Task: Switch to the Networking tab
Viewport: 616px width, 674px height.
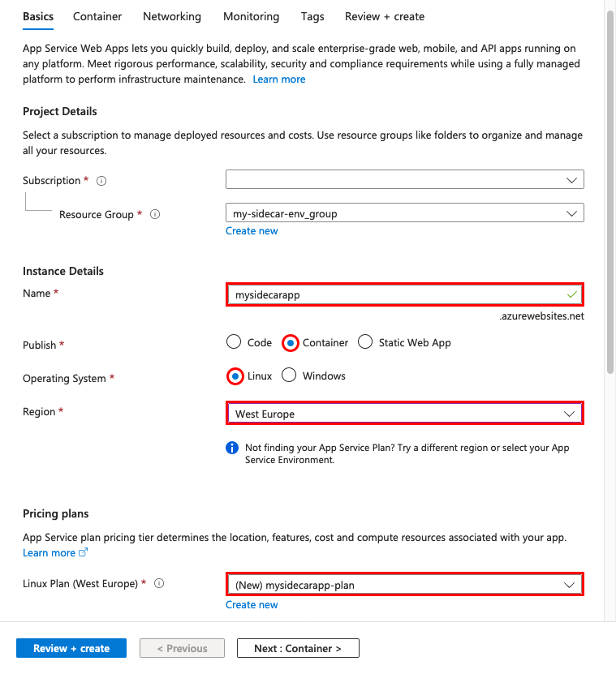Action: click(x=172, y=17)
